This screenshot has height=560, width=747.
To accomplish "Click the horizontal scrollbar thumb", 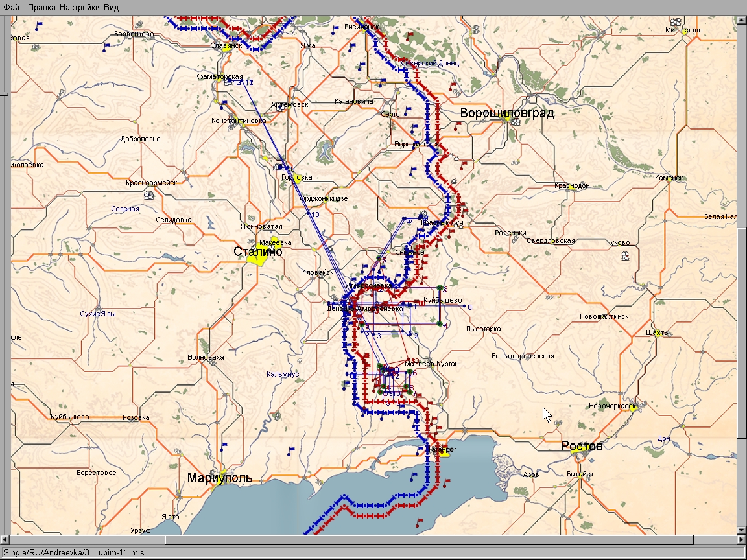I will point(429,539).
